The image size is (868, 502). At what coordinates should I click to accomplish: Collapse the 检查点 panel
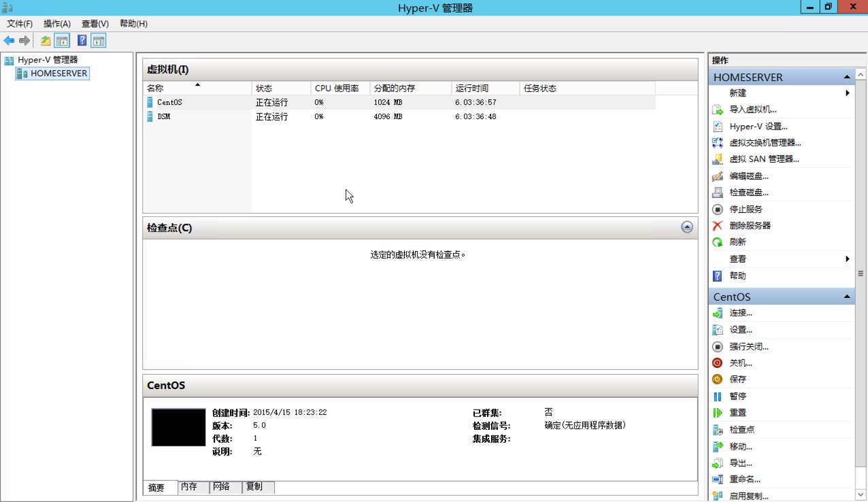[686, 228]
